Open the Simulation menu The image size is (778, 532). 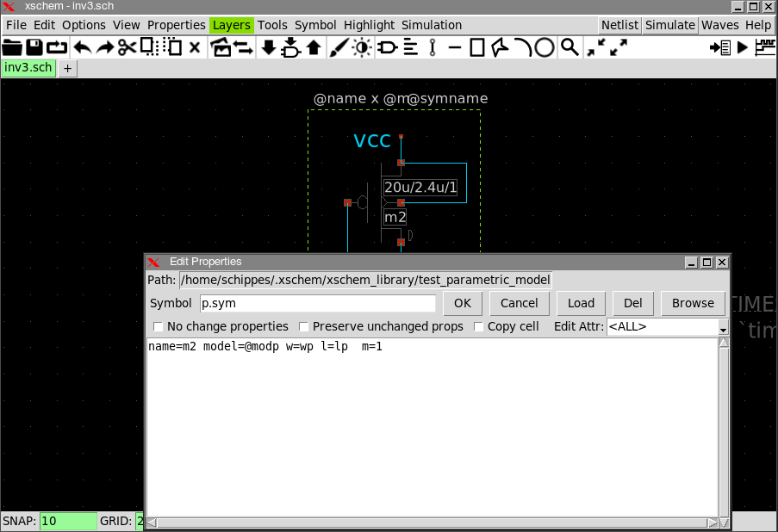click(431, 25)
